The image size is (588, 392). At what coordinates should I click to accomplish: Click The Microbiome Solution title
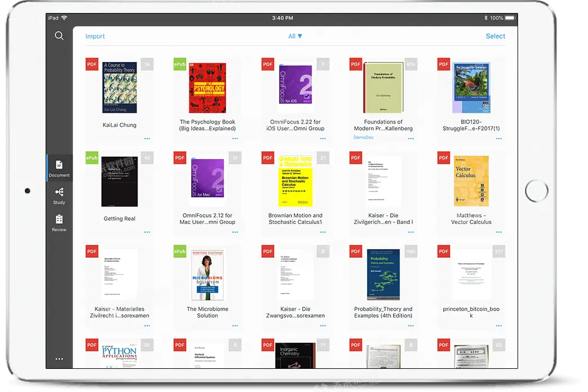coord(207,312)
